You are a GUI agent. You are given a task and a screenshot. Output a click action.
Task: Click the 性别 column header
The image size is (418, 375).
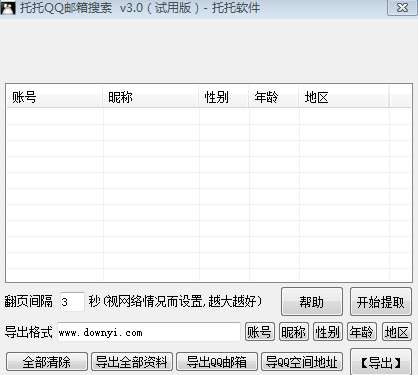[223, 98]
